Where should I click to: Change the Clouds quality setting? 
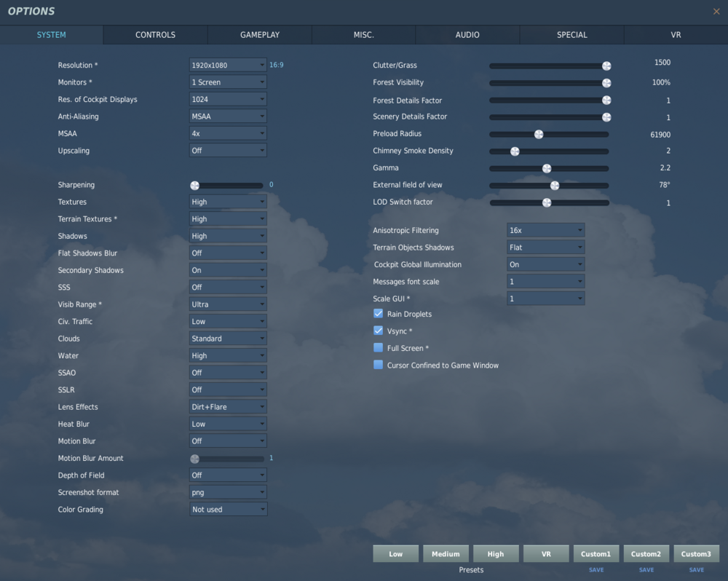(228, 339)
